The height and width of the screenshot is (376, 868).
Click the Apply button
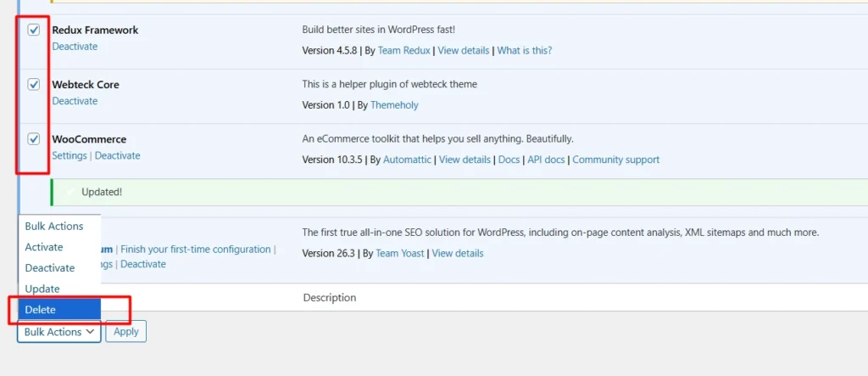point(125,332)
